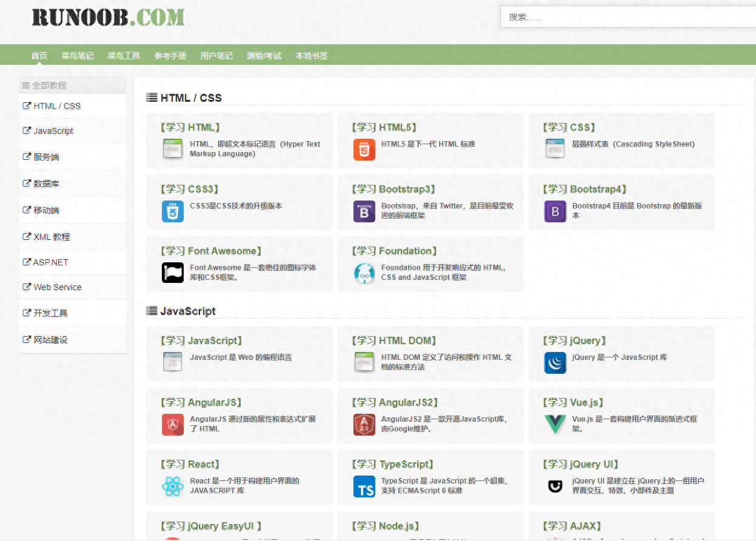Click the 全部教程 sidebar header

point(73,85)
